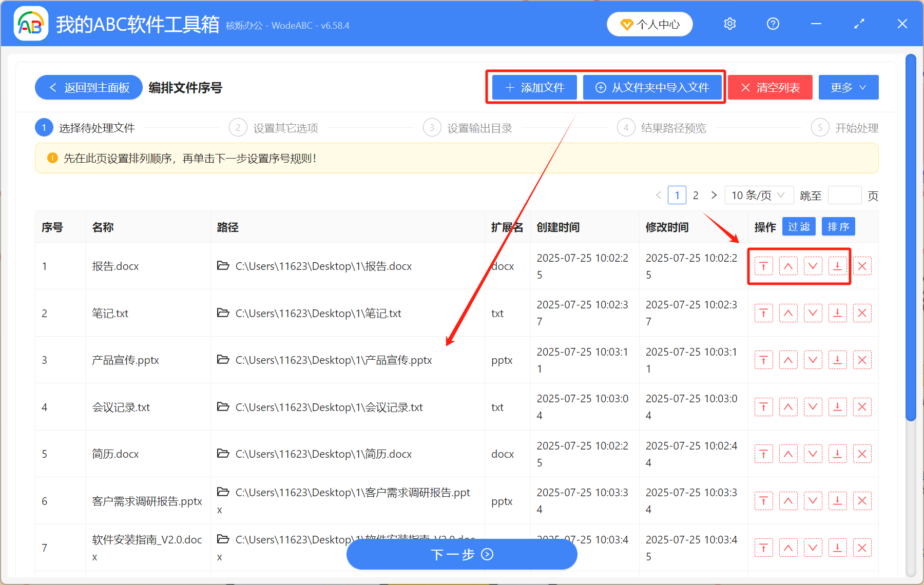
Task: Go to page 2 in pagination
Action: click(x=696, y=195)
